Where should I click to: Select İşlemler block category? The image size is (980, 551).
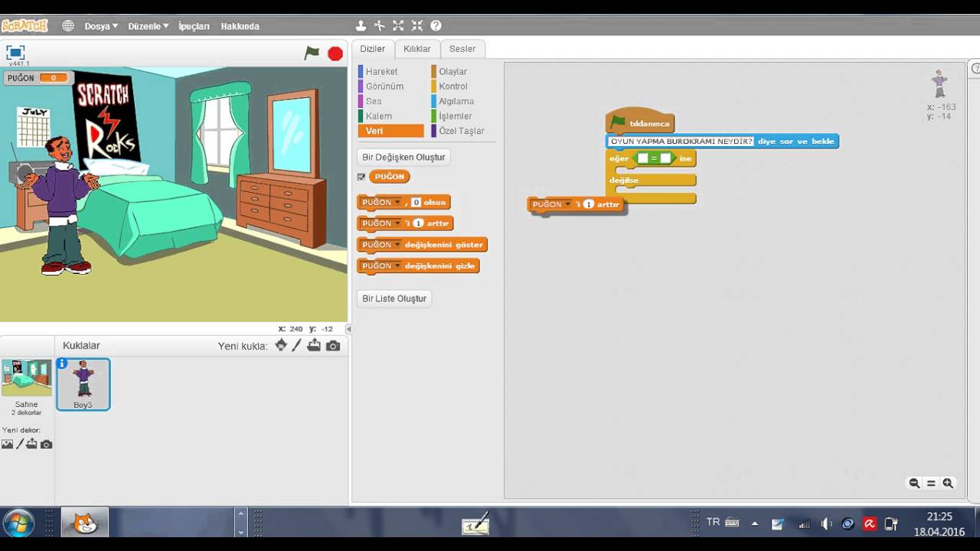point(462,116)
